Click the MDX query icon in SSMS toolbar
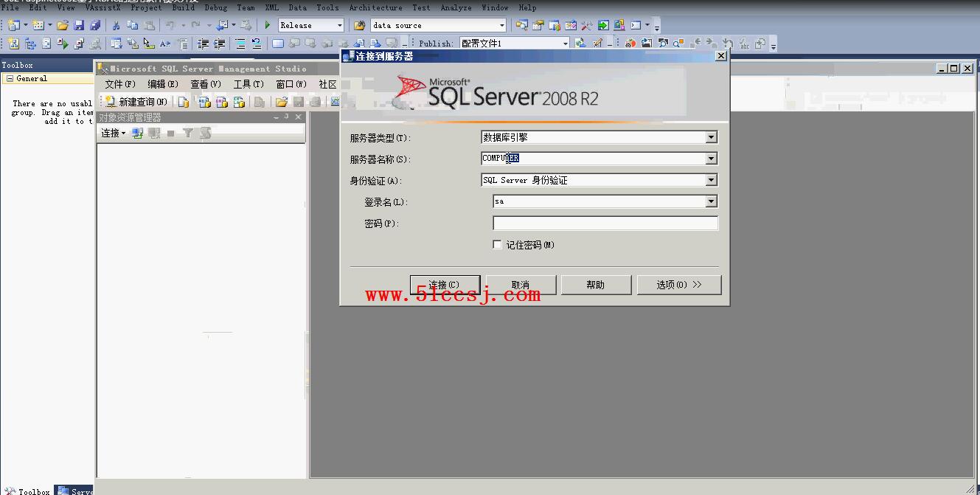The image size is (980, 495). tap(204, 102)
